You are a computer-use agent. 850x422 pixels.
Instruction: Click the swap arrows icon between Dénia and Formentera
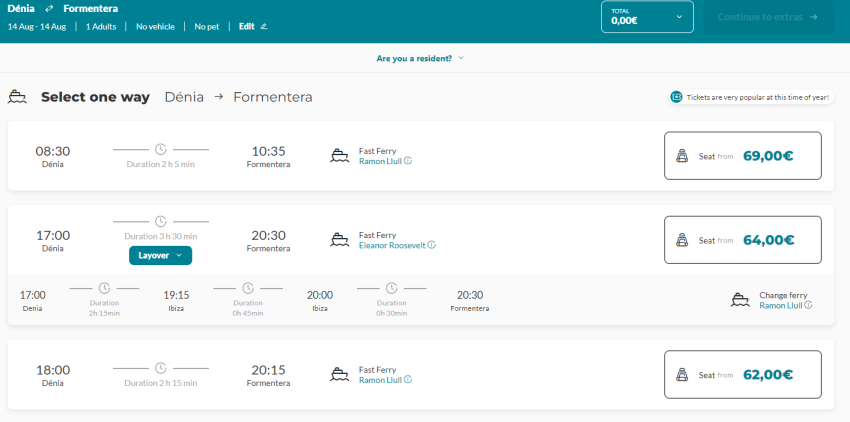(x=50, y=9)
